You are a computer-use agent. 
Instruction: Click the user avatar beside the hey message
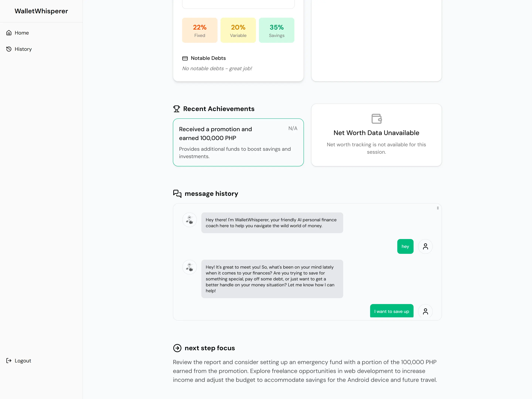pos(425,246)
